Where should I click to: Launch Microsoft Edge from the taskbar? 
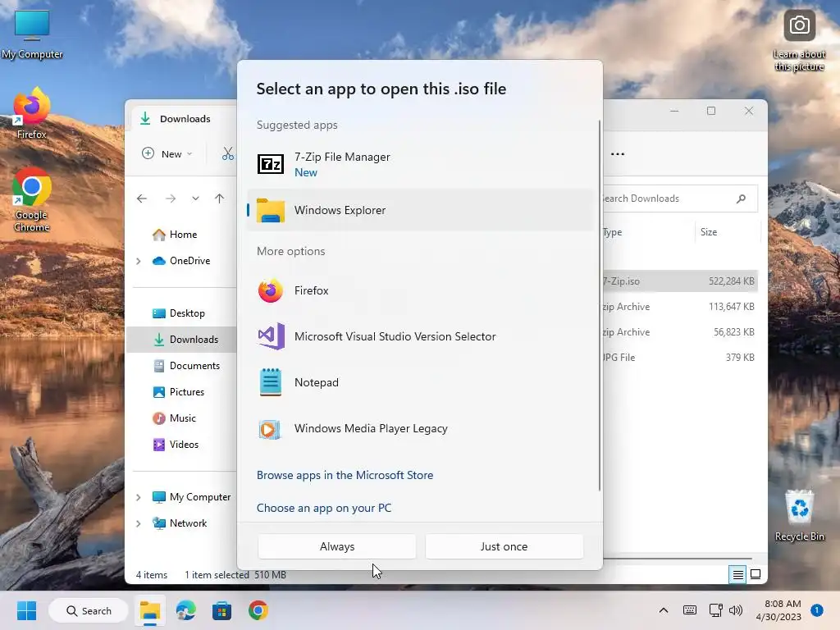click(186, 610)
